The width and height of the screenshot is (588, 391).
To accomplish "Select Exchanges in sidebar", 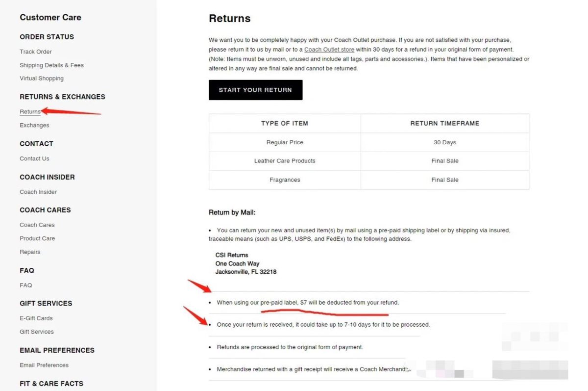I will pyautogui.click(x=34, y=125).
